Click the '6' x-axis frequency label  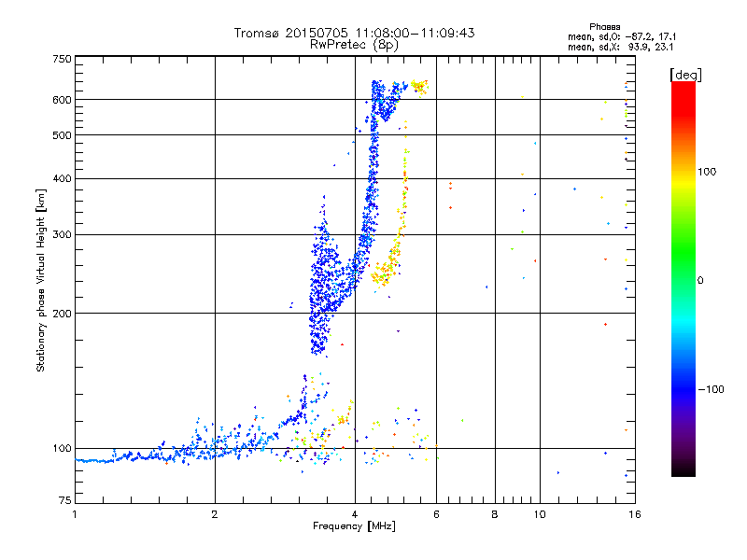point(436,514)
